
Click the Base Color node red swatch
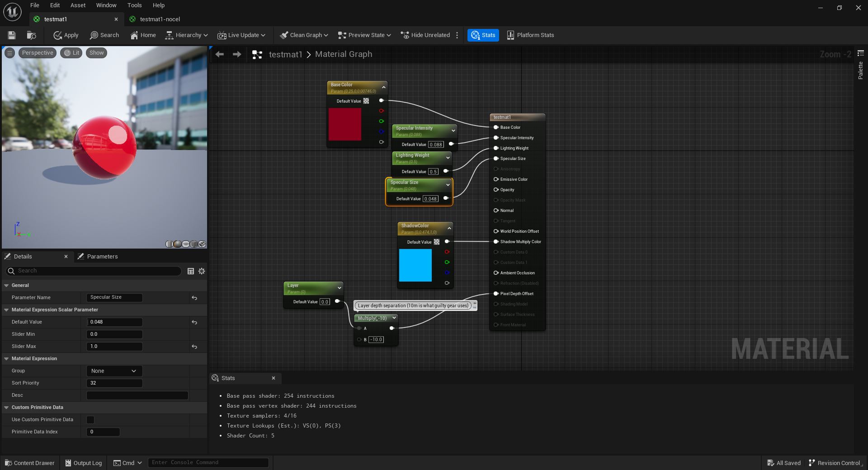pyautogui.click(x=345, y=124)
